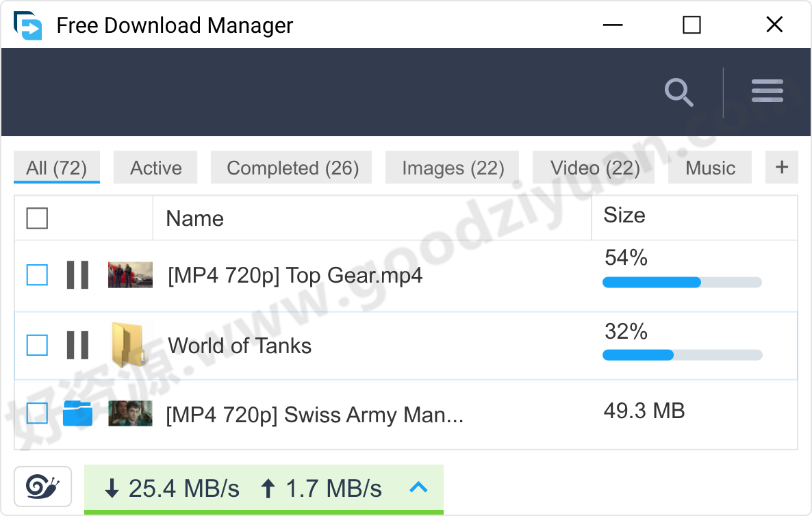Check the select-all downloads checkbox
Viewport: 812px width, 516px height.
click(x=36, y=218)
